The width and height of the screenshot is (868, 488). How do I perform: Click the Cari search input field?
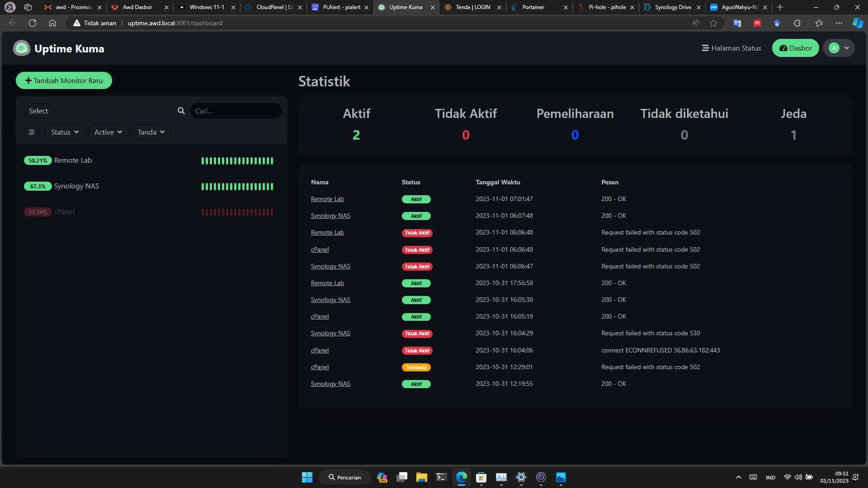[x=236, y=111]
